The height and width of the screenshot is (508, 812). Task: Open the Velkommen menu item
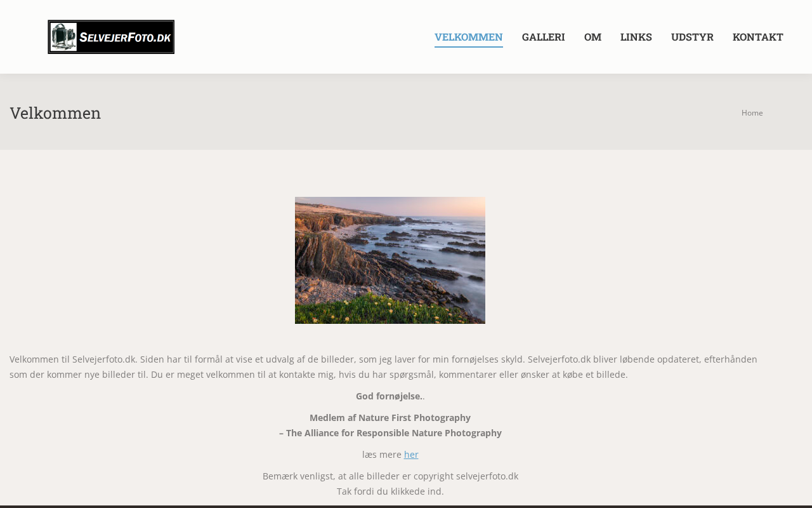(468, 37)
